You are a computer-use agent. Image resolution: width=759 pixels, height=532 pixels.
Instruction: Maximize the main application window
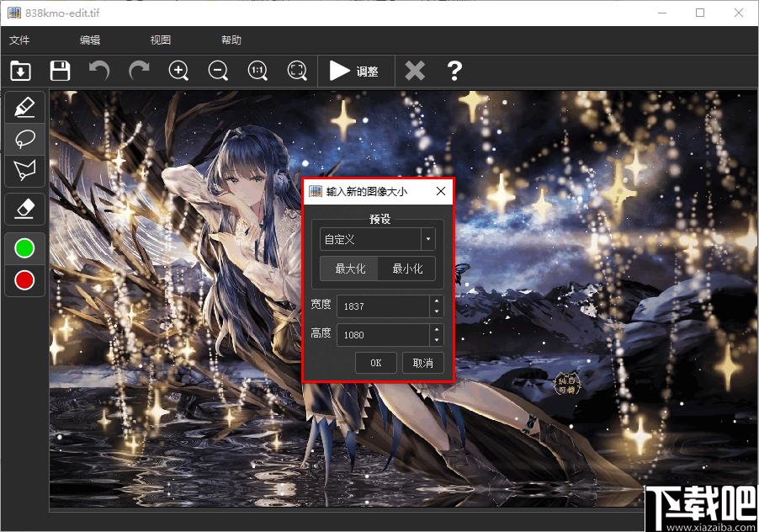point(700,13)
